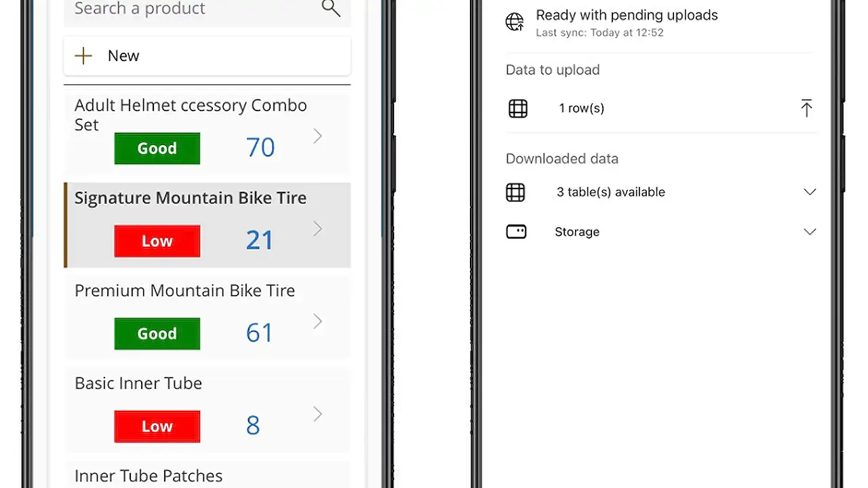This screenshot has width=868, height=488.
Task: Click the stock count 21 on Signature tire
Action: tap(260, 239)
